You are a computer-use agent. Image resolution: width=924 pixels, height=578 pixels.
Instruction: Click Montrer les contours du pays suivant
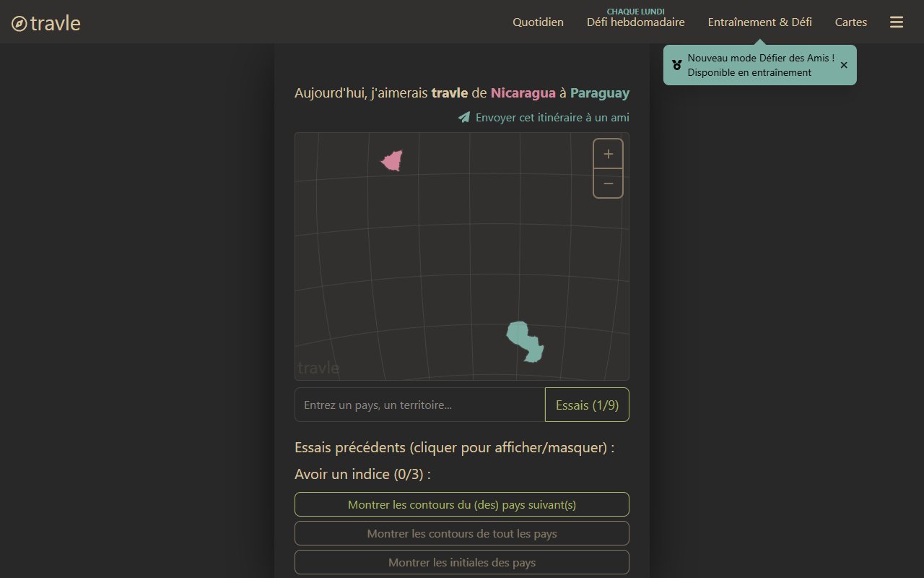[x=462, y=504]
